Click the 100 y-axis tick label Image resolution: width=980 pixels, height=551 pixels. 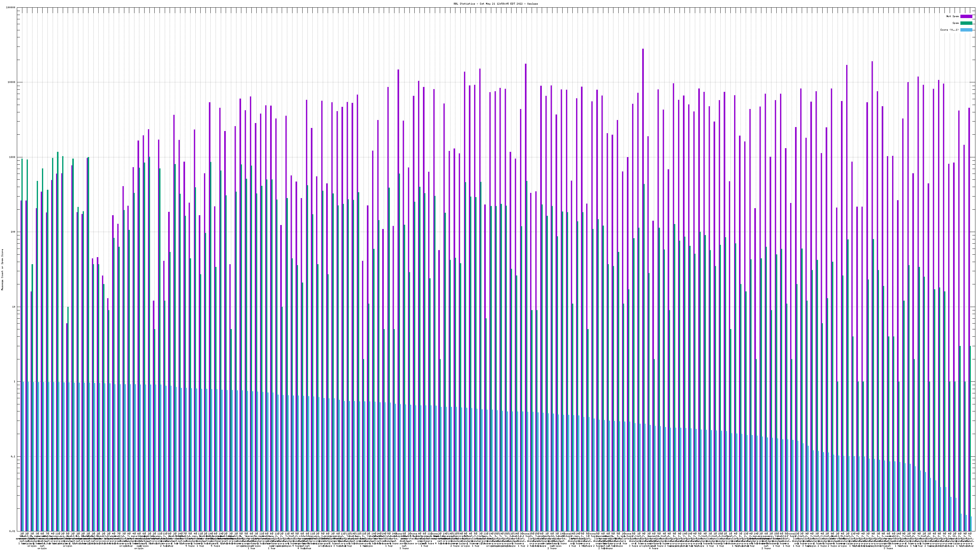[13, 232]
